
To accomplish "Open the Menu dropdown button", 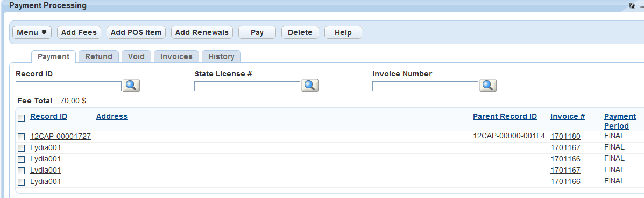I will [x=32, y=32].
